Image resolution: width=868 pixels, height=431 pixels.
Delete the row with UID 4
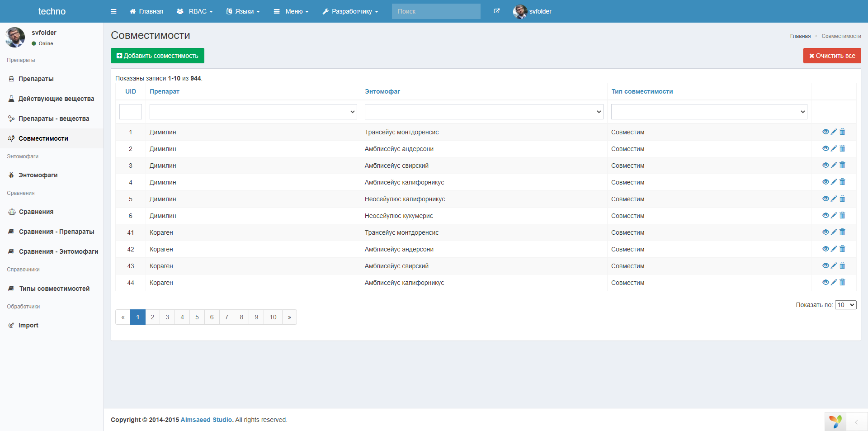coord(842,182)
